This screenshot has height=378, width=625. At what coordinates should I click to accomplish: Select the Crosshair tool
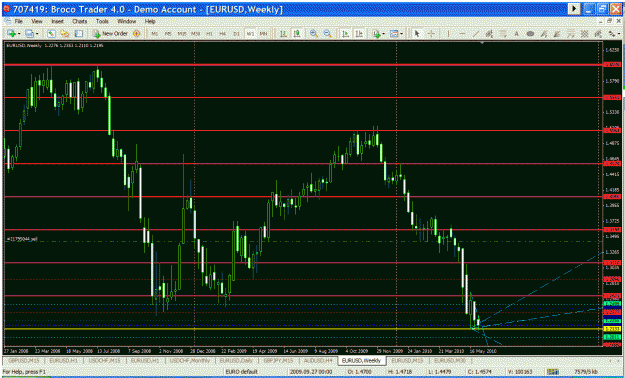431,34
